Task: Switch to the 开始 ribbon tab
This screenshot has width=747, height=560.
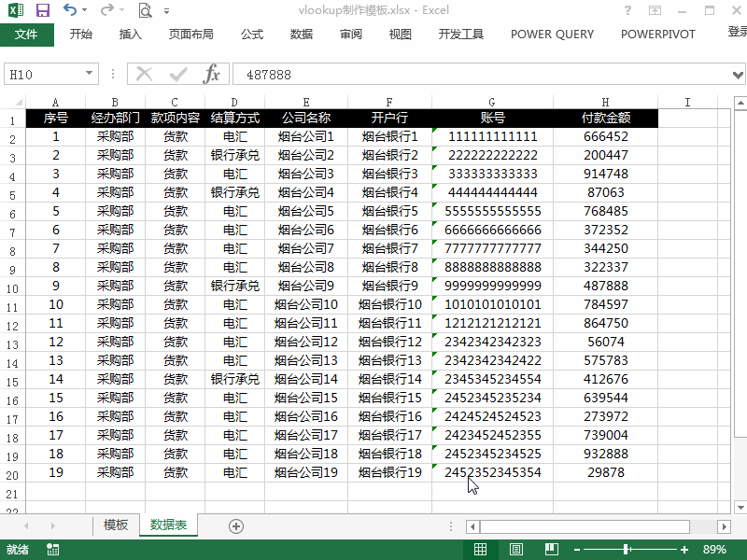Action: [x=81, y=35]
